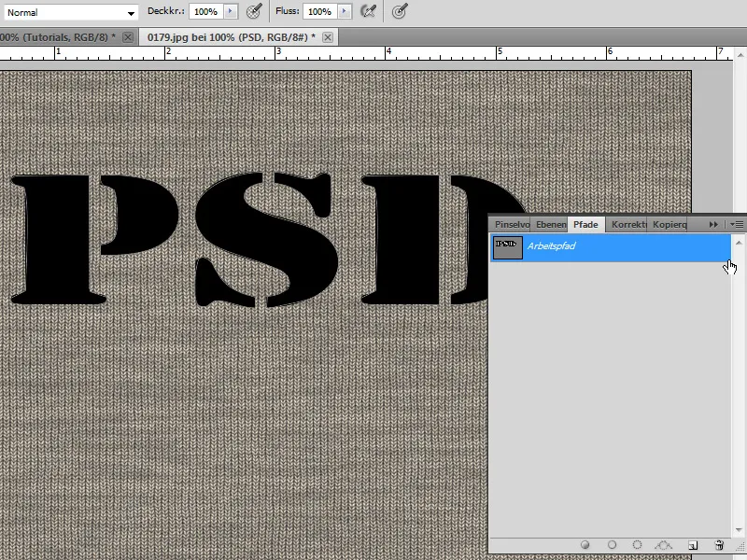Toggle tablet pressure for opacity
This screenshot has width=747, height=560.
[254, 11]
